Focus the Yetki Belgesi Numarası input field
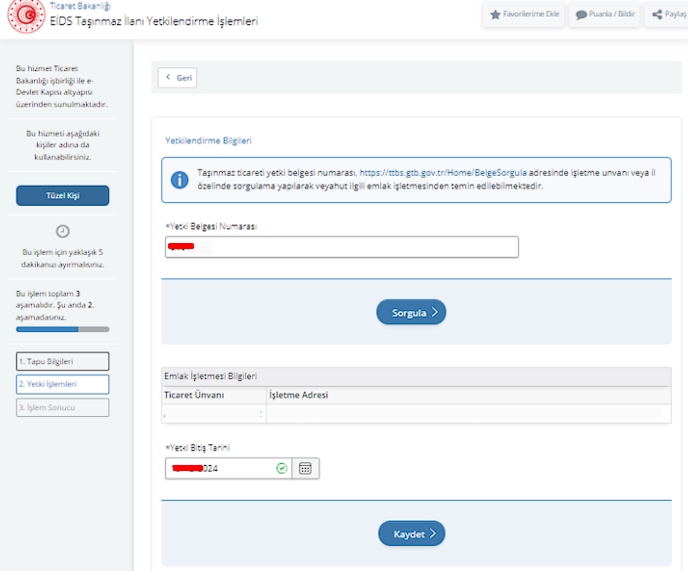This screenshot has height=571, width=688. pyautogui.click(x=342, y=247)
